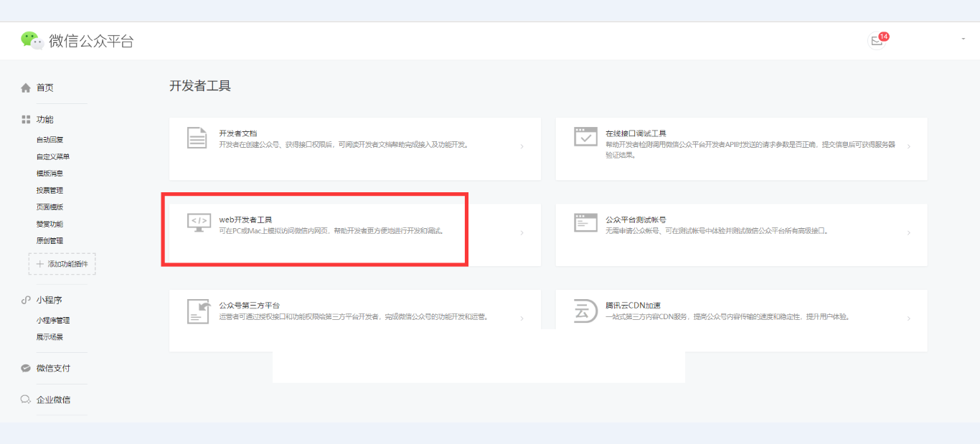Open the web开发者工具 card title
Viewport: 980px width, 444px height.
246,219
